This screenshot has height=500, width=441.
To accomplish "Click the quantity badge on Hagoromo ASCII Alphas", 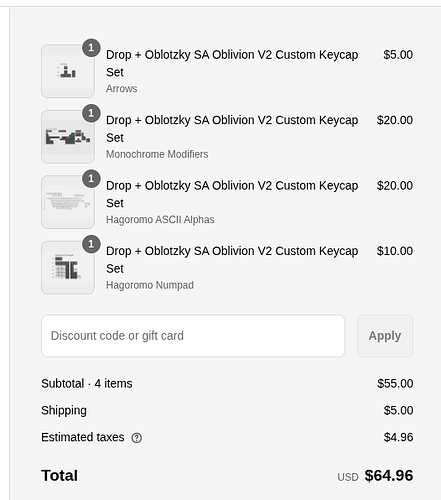I will coord(91,178).
